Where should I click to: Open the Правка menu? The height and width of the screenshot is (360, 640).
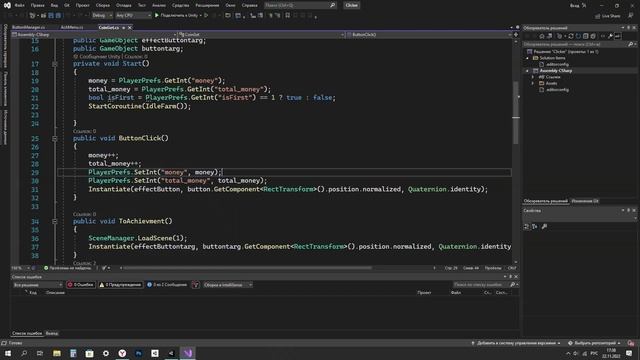point(38,5)
